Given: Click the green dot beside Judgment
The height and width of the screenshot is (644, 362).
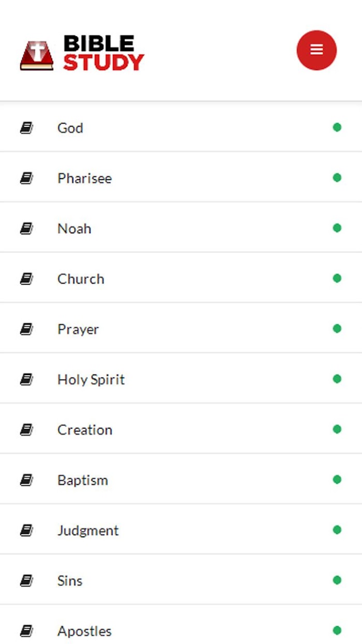Looking at the screenshot, I should click(x=337, y=530).
